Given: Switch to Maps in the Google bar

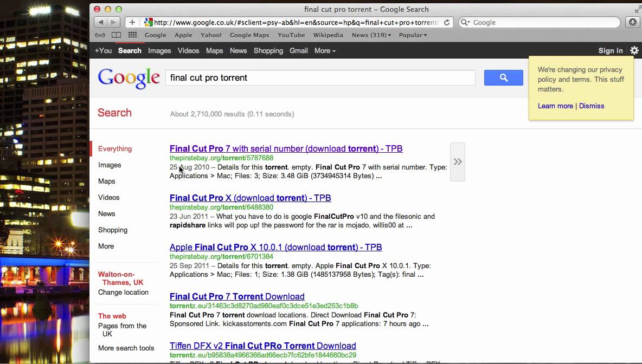Looking at the screenshot, I should pyautogui.click(x=215, y=51).
